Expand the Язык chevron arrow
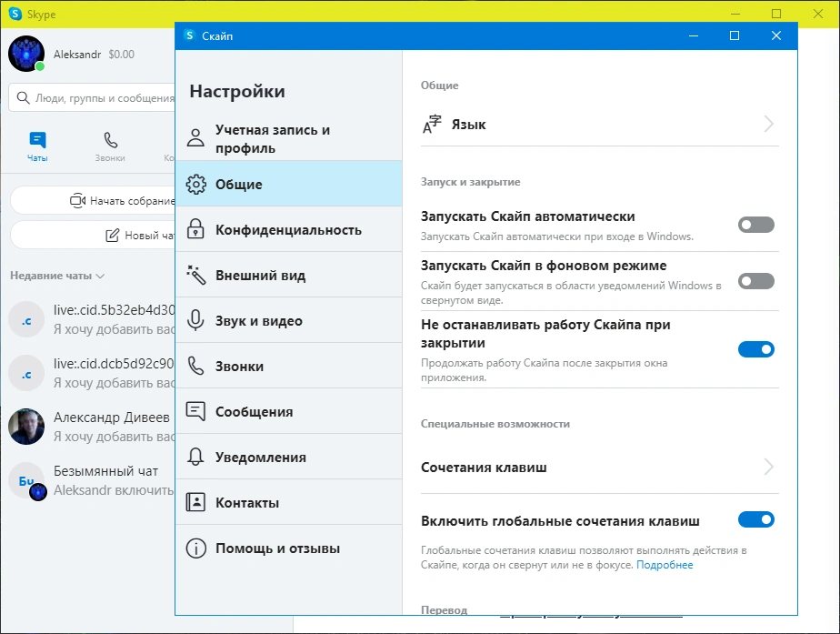Viewport: 840px width, 634px height. click(769, 124)
